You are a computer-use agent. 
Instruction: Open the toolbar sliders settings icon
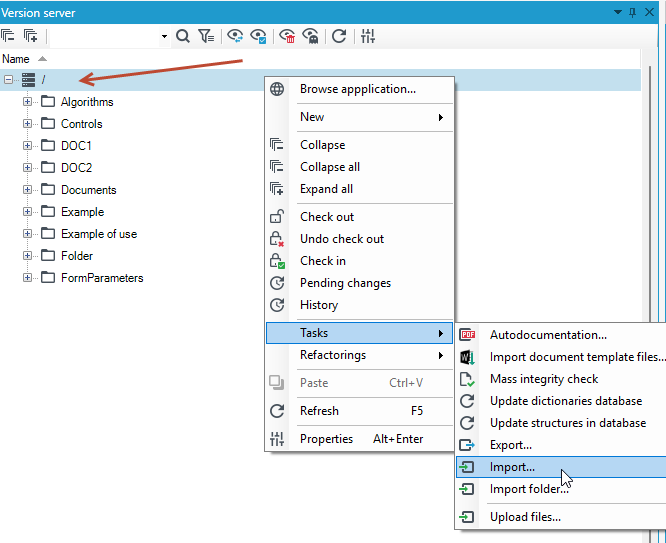point(368,36)
